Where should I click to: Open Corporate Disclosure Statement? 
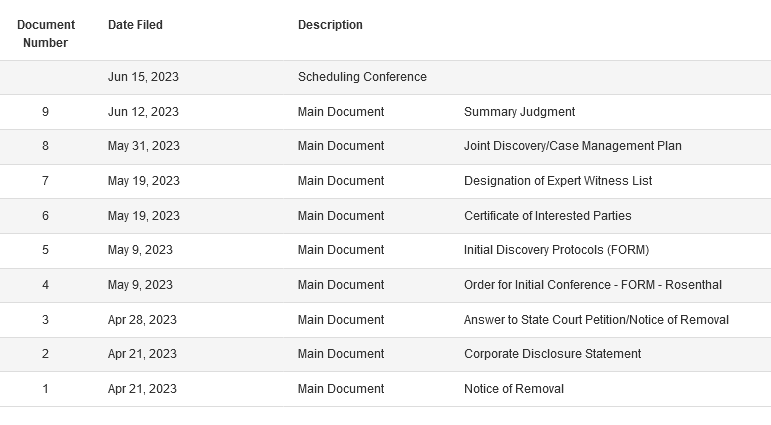point(553,354)
